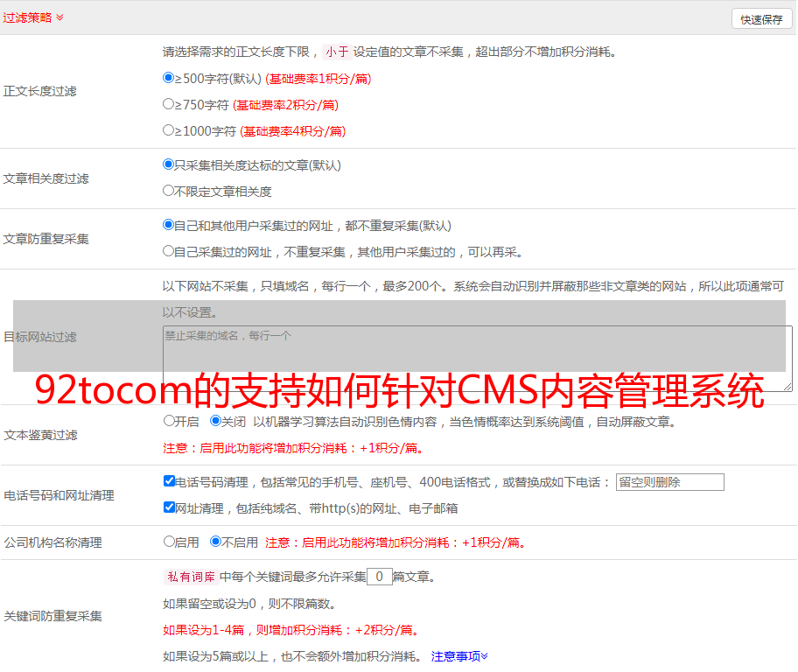Select the ≥750字符 radio option
This screenshot has height=672, width=798.
click(x=169, y=104)
